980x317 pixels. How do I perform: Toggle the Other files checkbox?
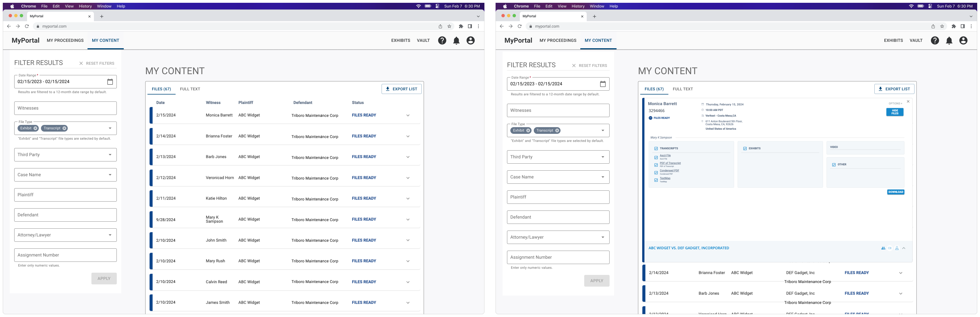834,165
